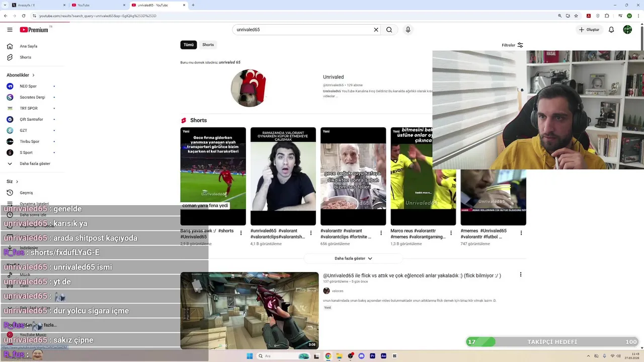The image size is (644, 362).
Task: Click the Filtreler filter icon
Action: pos(520,45)
